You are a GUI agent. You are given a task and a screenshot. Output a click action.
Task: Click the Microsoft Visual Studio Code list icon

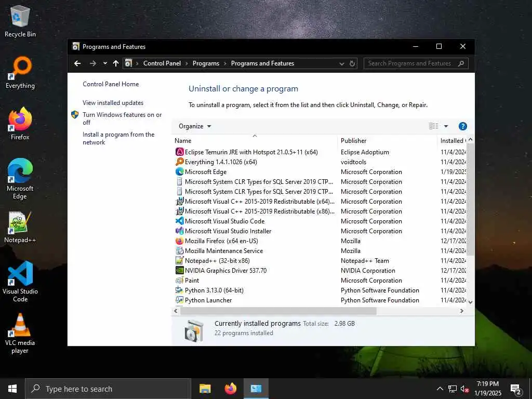179,221
